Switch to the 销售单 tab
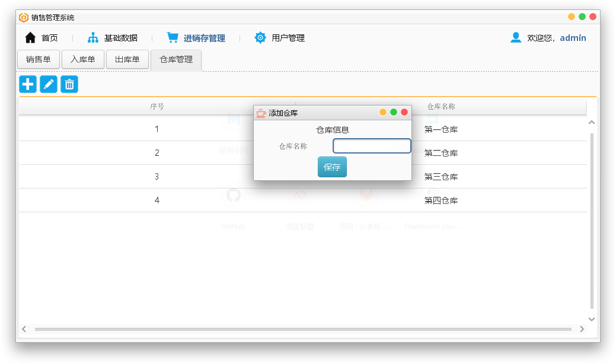This screenshot has width=616, height=364. pyautogui.click(x=39, y=59)
